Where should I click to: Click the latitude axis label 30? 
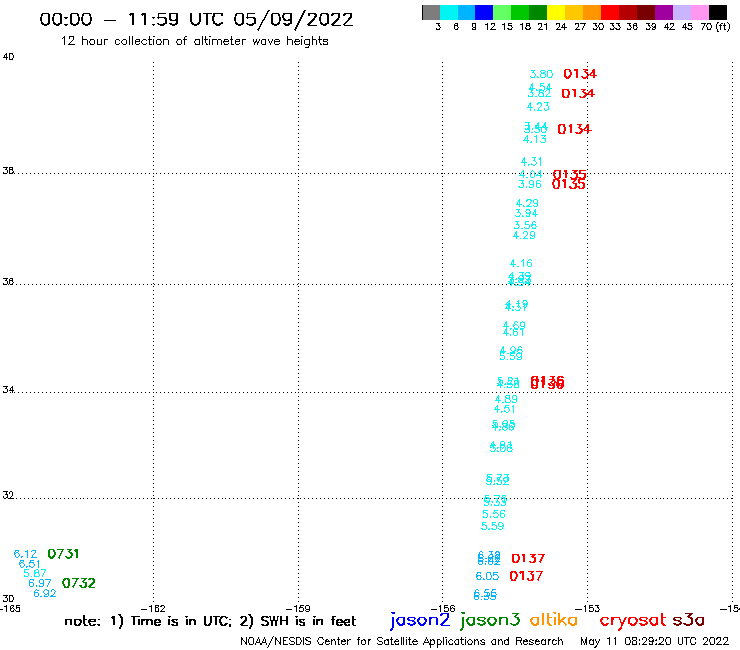tap(8, 599)
